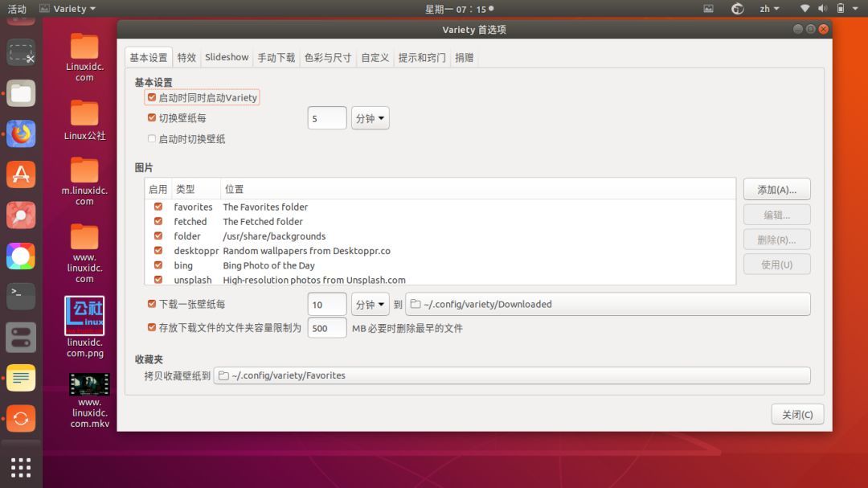Switch to the Slideshow tab

(227, 58)
